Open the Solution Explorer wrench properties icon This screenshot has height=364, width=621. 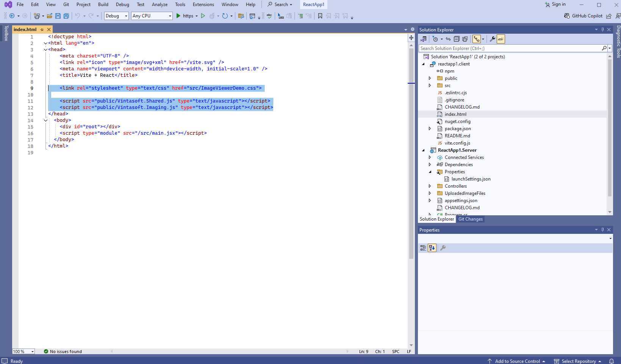tap(492, 39)
